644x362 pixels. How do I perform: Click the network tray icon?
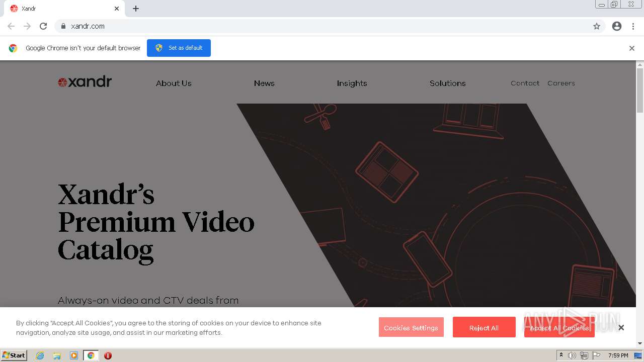(584, 355)
